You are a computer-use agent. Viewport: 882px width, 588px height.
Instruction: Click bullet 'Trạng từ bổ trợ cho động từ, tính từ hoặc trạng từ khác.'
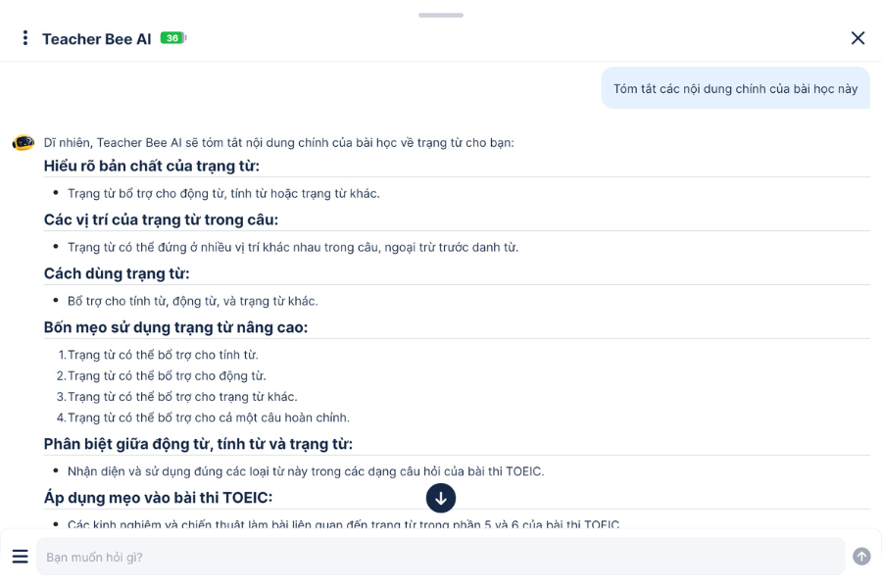tap(223, 194)
